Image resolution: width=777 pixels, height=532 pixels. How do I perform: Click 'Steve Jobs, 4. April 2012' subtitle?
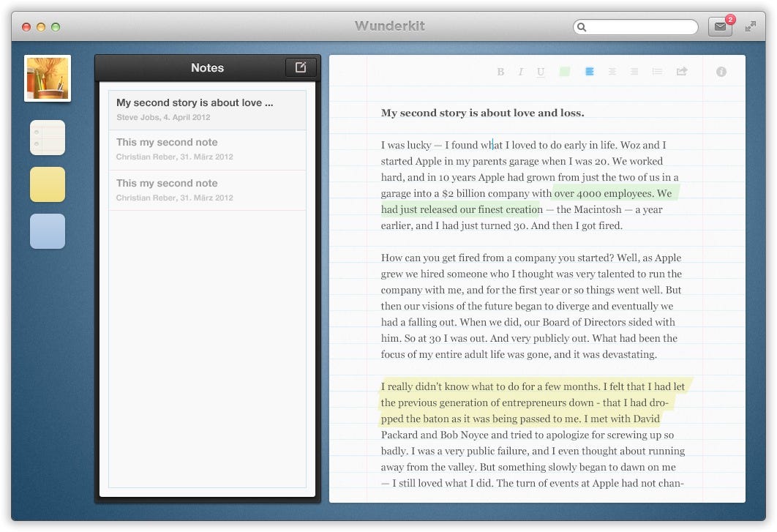tap(163, 118)
